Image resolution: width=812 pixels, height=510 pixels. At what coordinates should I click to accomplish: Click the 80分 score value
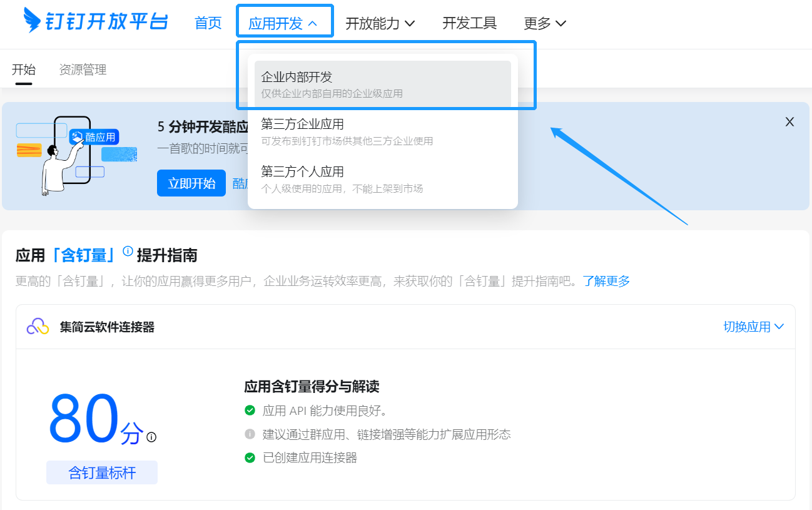click(96, 418)
